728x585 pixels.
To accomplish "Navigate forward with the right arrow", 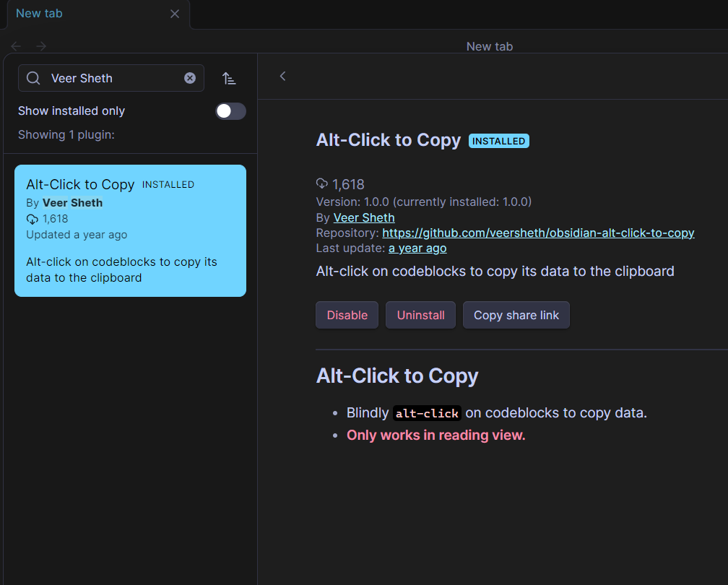I will tap(41, 46).
